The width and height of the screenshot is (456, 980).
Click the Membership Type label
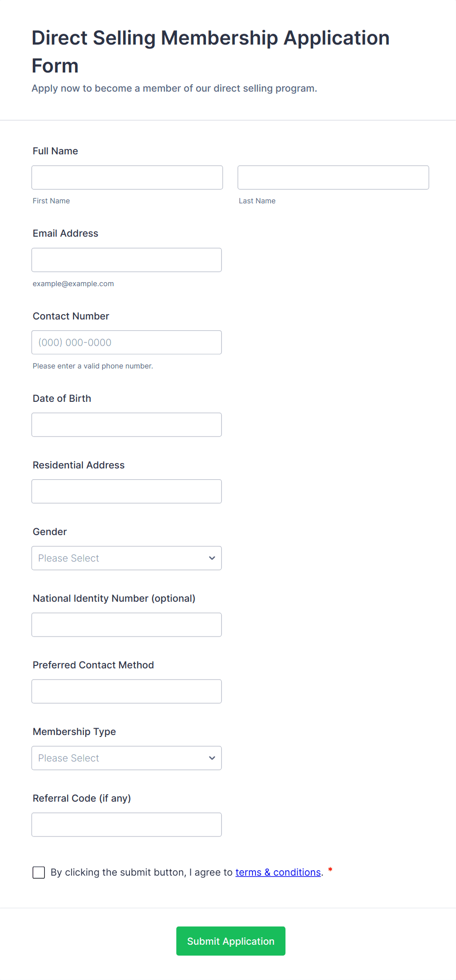[x=74, y=732]
